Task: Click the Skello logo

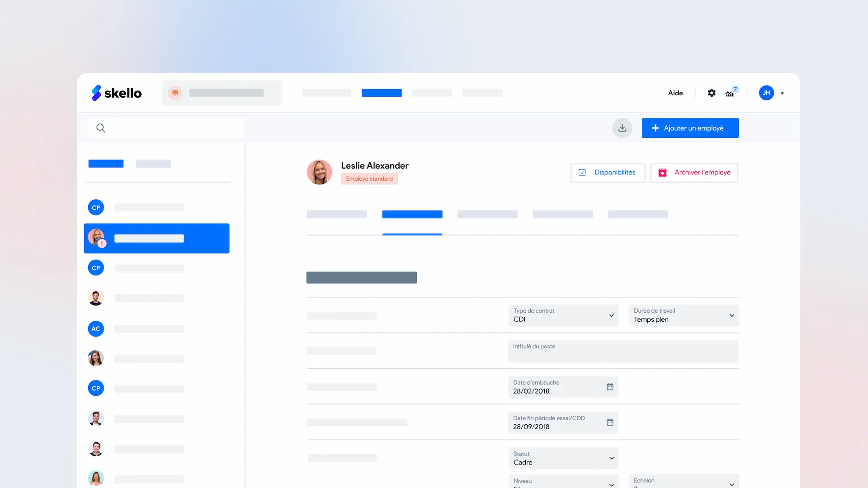Action: click(116, 93)
